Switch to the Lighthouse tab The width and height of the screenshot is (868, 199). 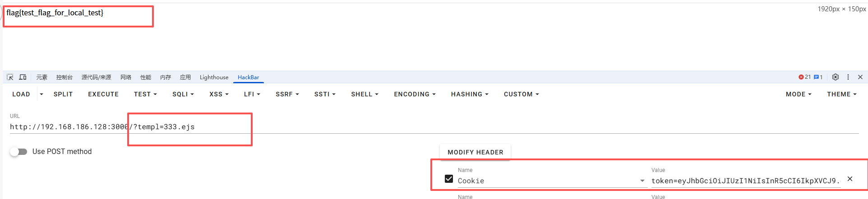214,77
